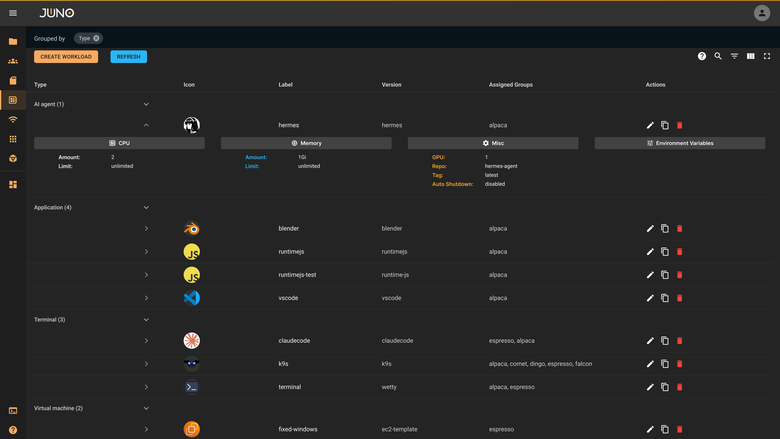Collapse the AI agent group
This screenshot has height=439, width=780.
[x=146, y=104]
